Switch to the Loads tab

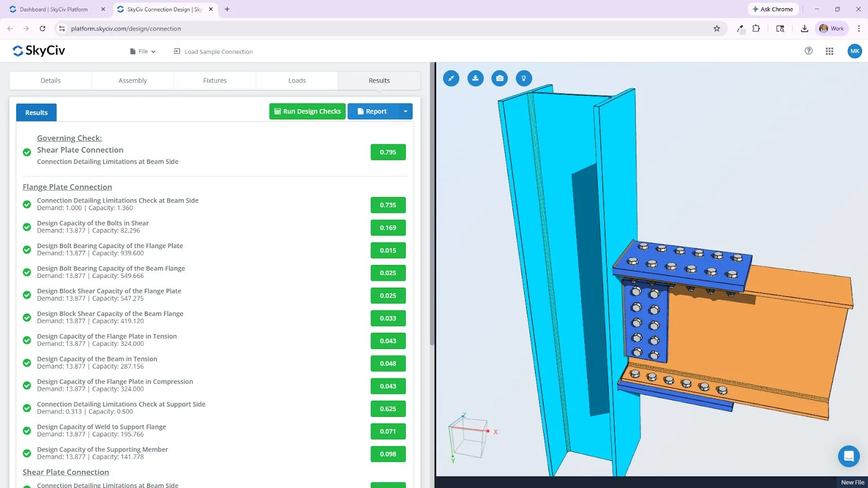coord(297,80)
